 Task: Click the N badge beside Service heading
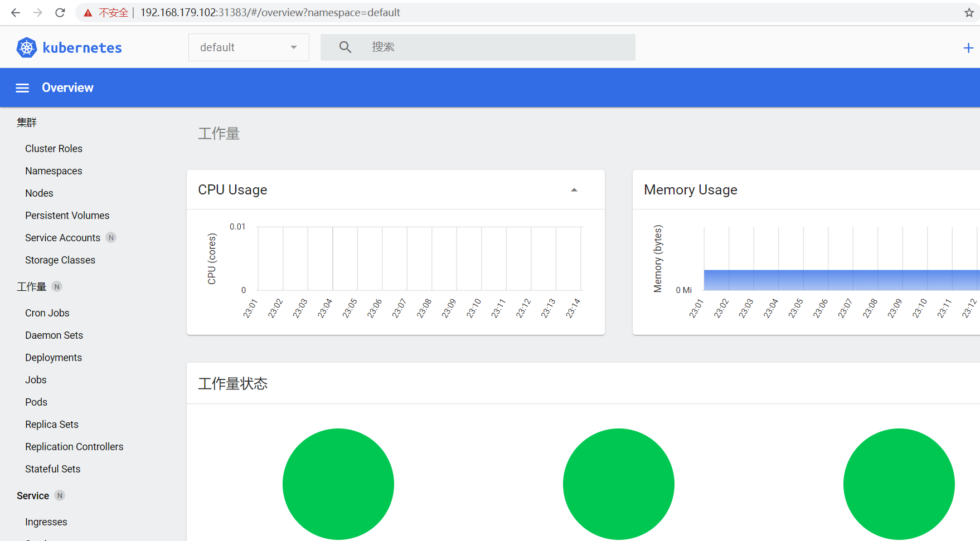tap(60, 495)
